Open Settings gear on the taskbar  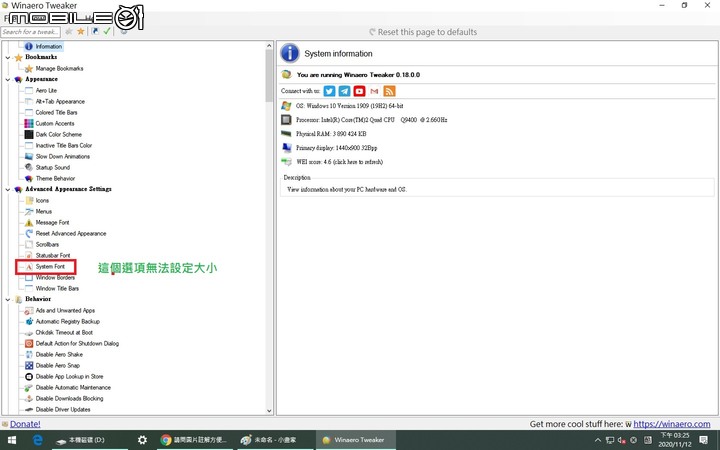tap(142, 440)
